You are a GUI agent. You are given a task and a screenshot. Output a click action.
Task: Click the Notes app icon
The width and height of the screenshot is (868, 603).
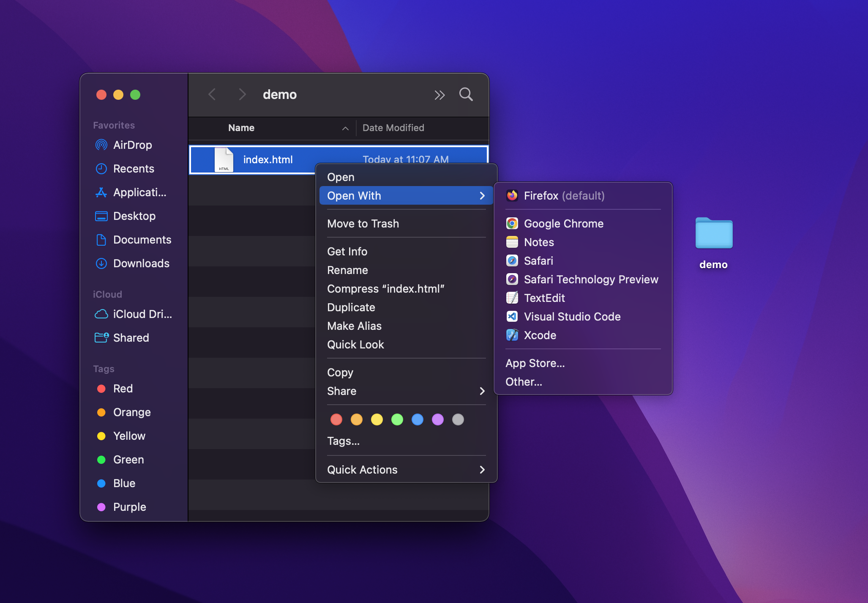point(512,242)
